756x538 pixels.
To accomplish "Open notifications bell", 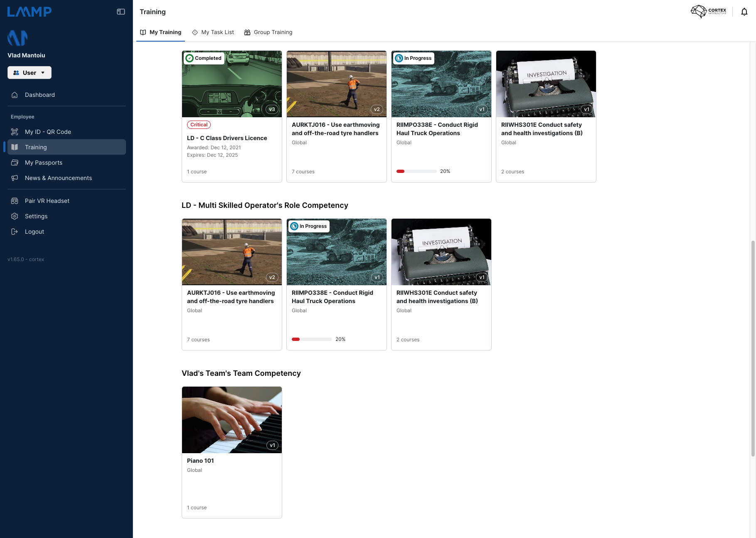I will click(x=744, y=12).
